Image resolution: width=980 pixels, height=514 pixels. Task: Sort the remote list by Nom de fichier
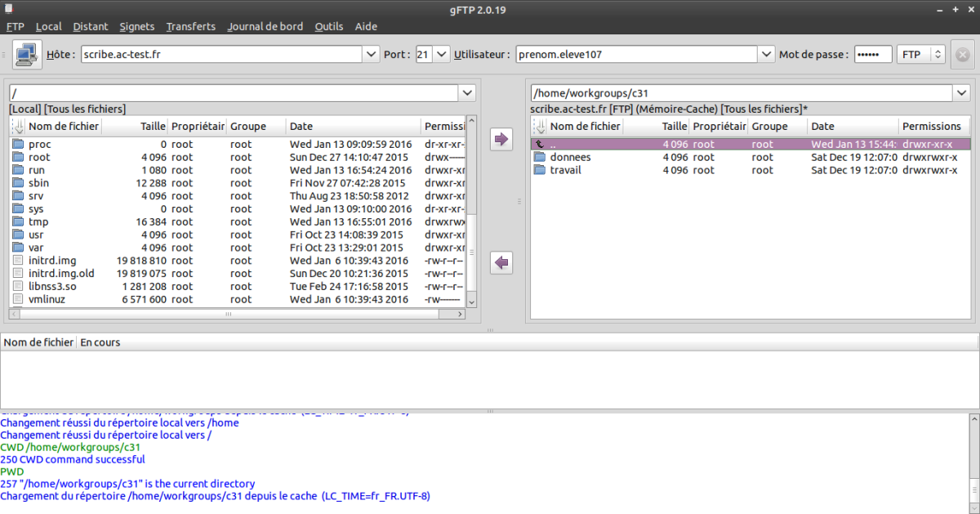(x=585, y=127)
